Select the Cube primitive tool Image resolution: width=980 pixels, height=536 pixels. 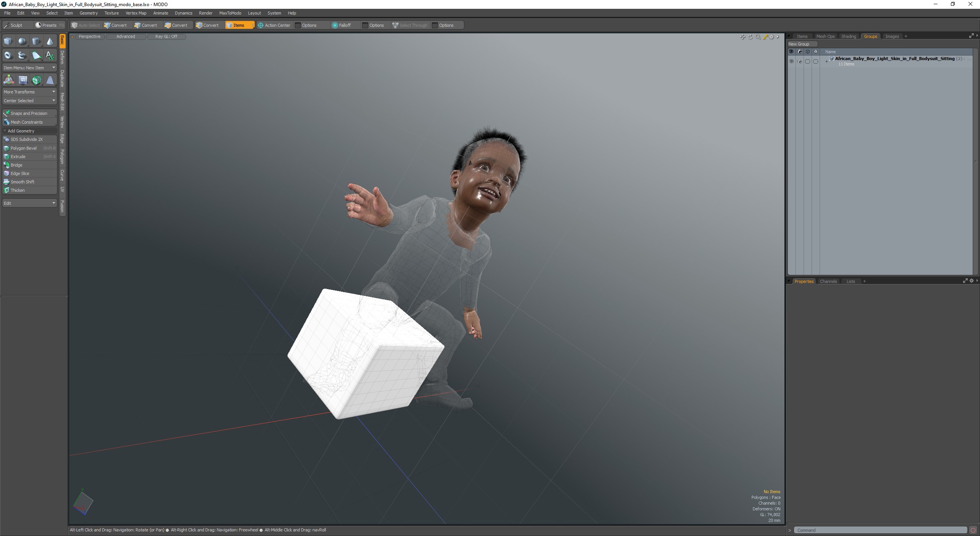point(8,41)
